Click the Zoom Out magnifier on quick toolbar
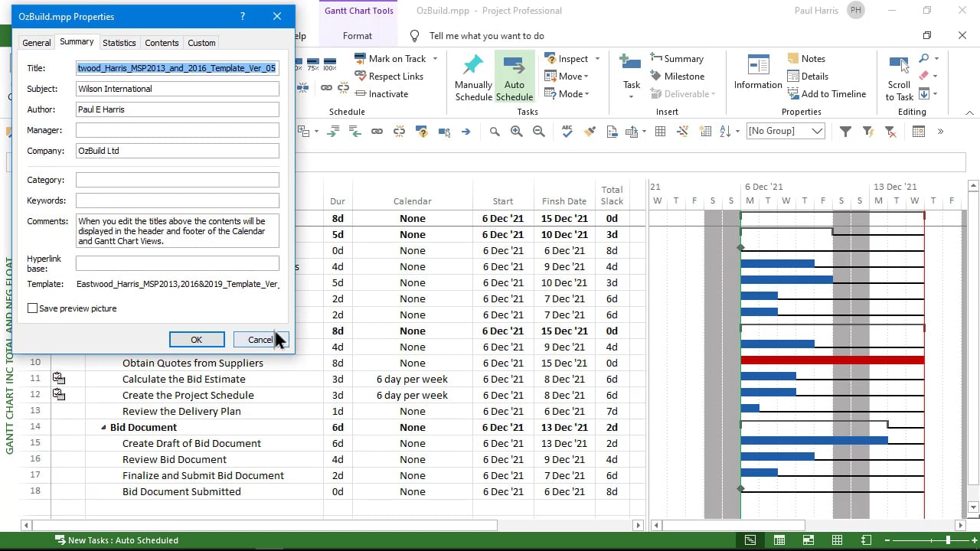This screenshot has height=551, width=980. coord(539,132)
